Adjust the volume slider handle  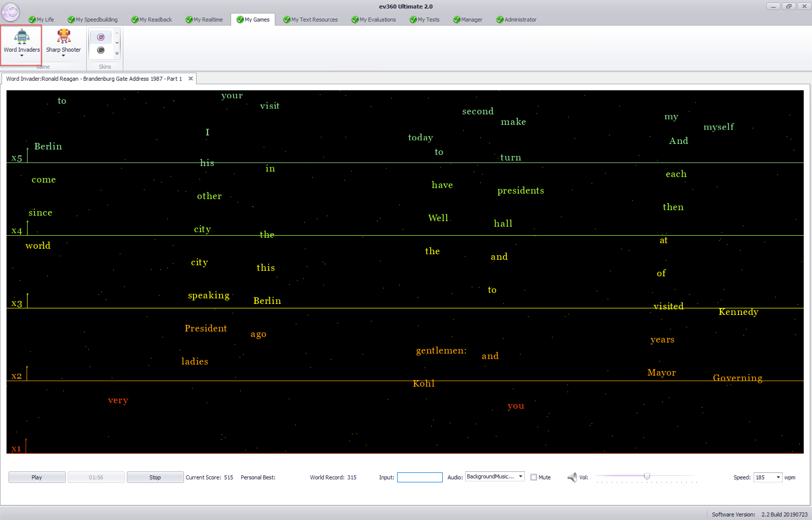tap(647, 476)
